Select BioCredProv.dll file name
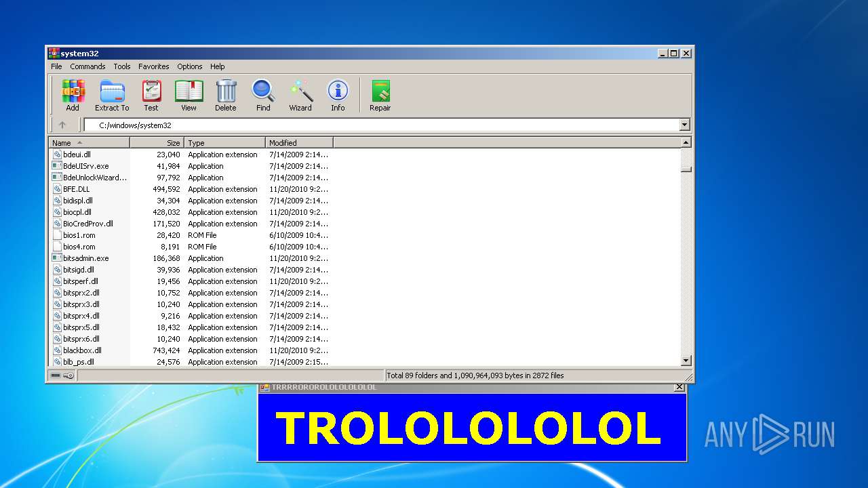Screen dimensions: 868x488 pyautogui.click(x=88, y=224)
